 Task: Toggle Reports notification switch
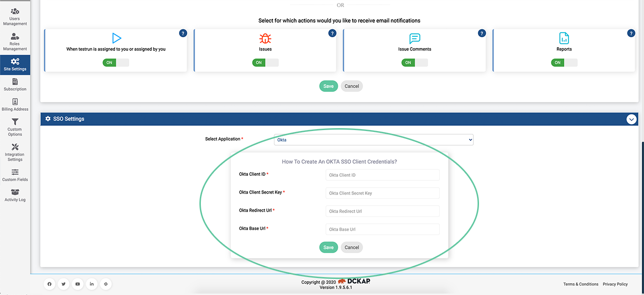point(564,63)
